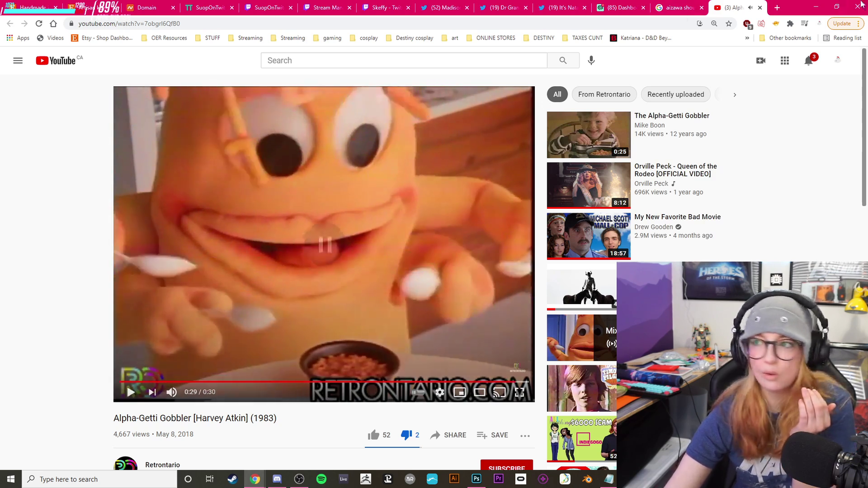Go to the YouTube home logo

point(56,61)
